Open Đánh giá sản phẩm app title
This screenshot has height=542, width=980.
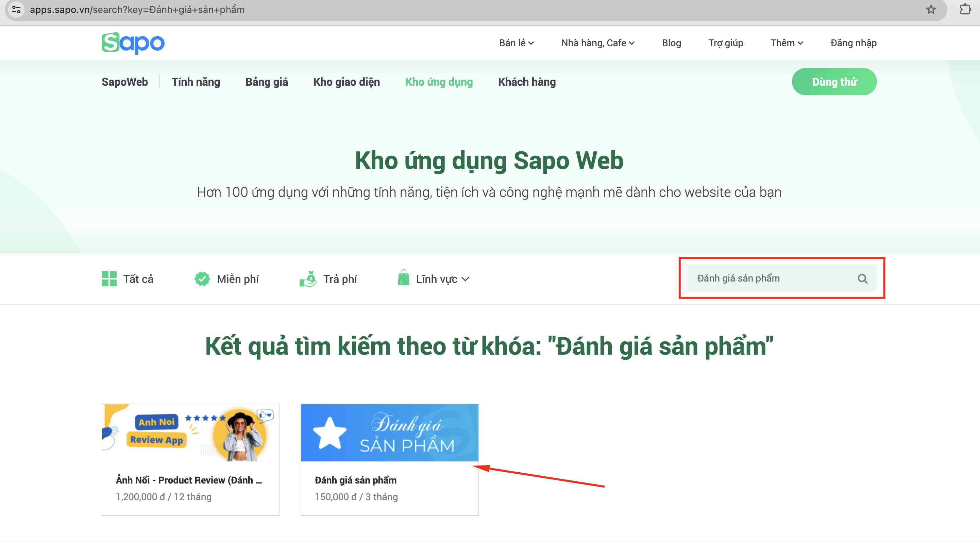pyautogui.click(x=355, y=480)
